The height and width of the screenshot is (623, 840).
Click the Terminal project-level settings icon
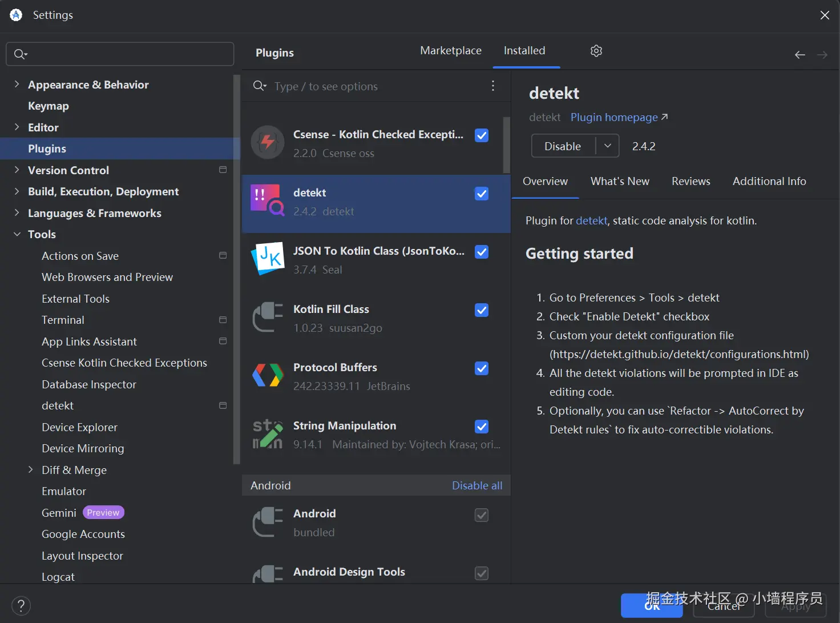(223, 320)
